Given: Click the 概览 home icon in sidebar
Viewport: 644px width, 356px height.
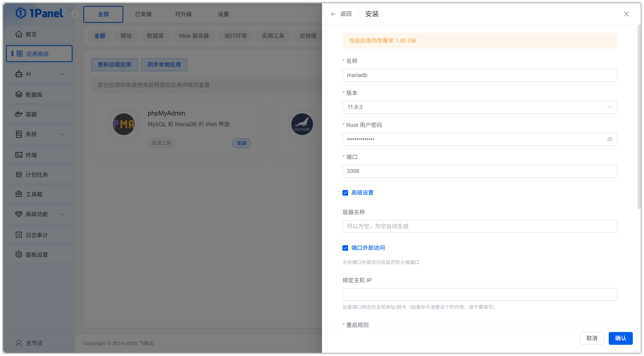Looking at the screenshot, I should point(19,34).
